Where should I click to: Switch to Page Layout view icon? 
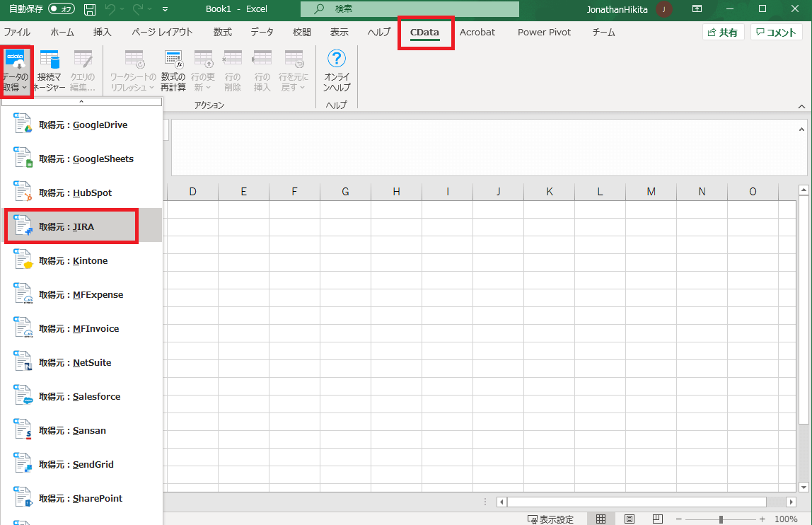[x=630, y=519]
